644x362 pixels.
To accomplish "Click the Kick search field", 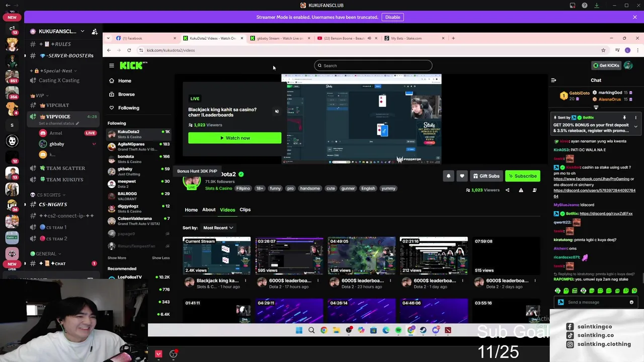I will (373, 65).
